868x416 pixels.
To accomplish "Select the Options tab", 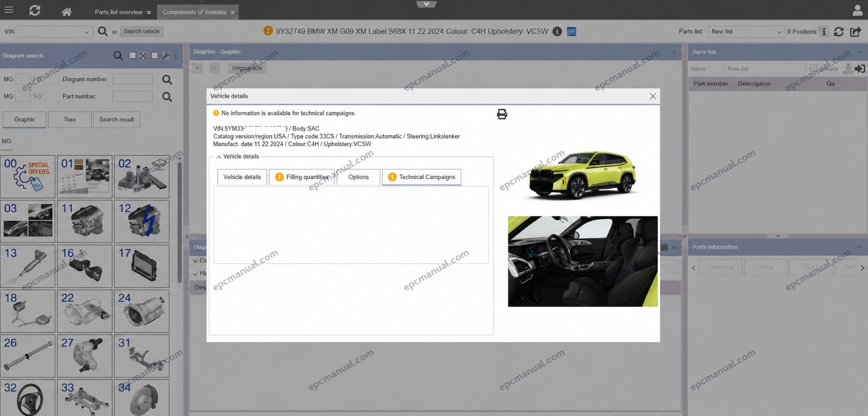I will coord(358,177).
